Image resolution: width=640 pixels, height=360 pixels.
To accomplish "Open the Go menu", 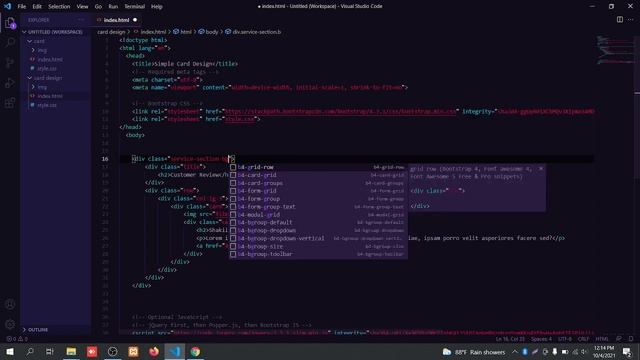I will tap(98, 7).
